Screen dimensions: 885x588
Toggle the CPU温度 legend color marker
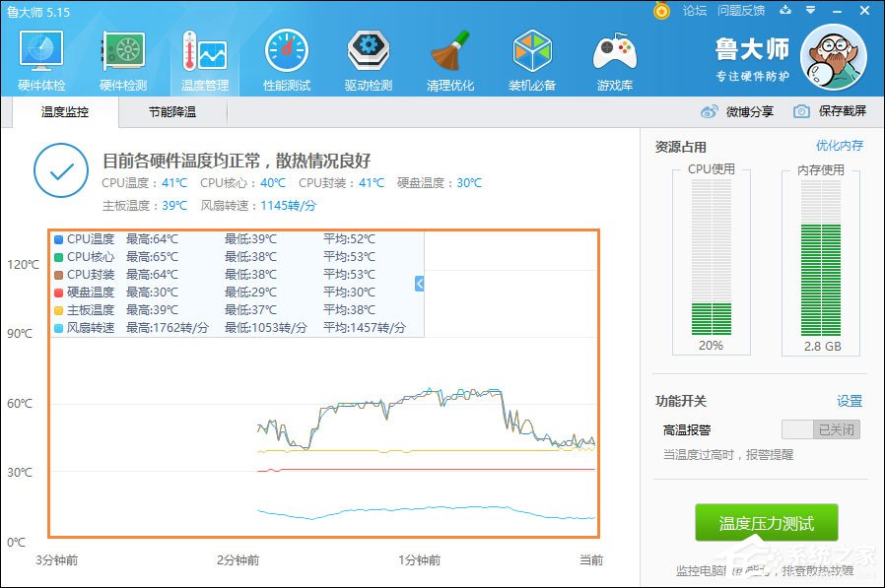(56, 238)
